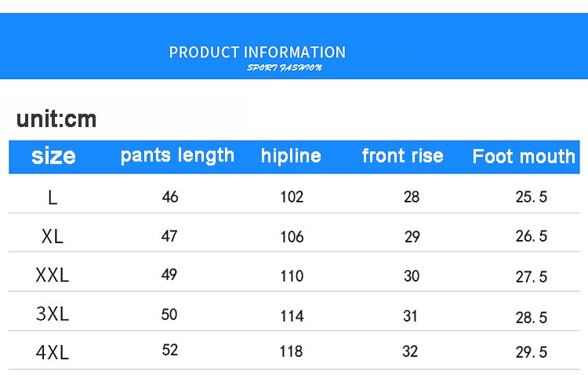Select the size column header

53,156
